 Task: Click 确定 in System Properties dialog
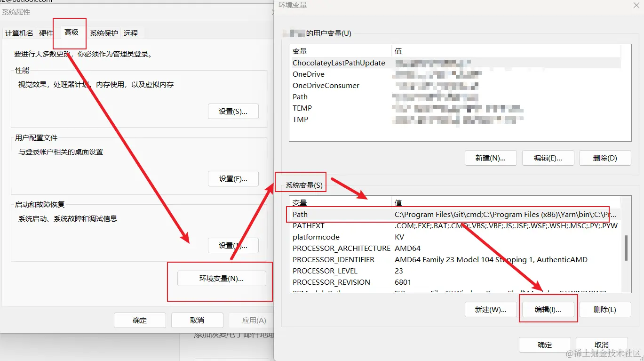coord(140,320)
